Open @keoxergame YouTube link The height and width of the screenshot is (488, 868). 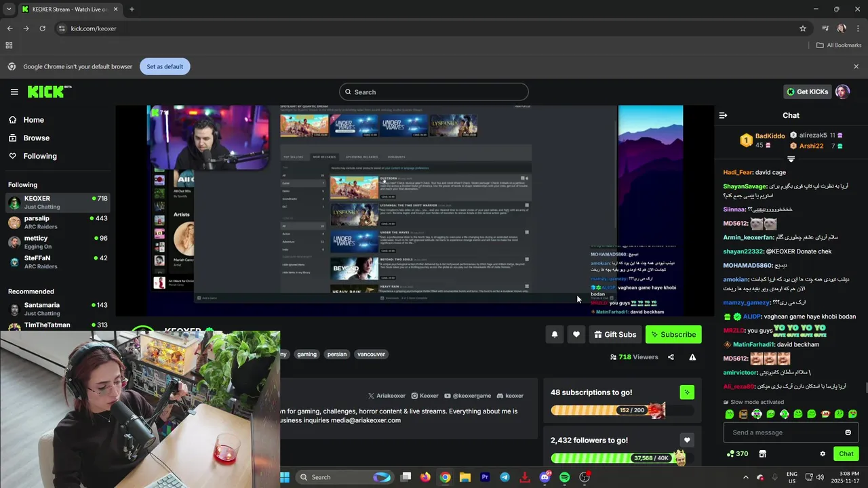467,396
